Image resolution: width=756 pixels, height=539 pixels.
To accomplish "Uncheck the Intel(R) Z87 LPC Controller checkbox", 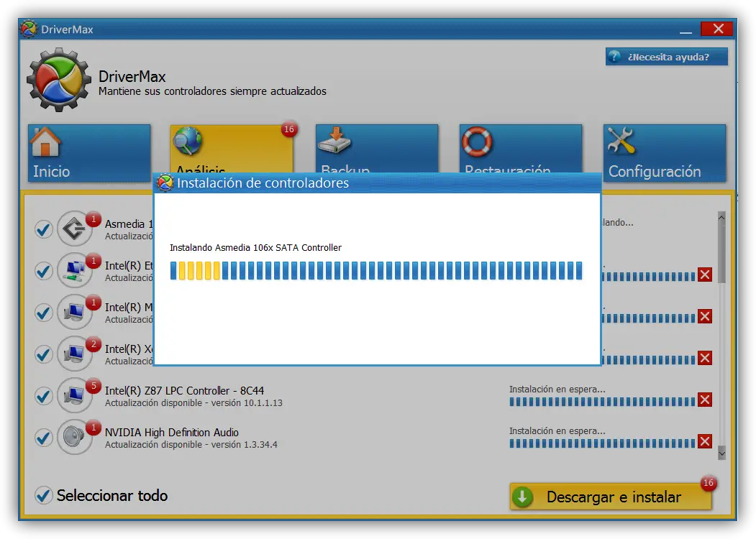I will pos(43,396).
